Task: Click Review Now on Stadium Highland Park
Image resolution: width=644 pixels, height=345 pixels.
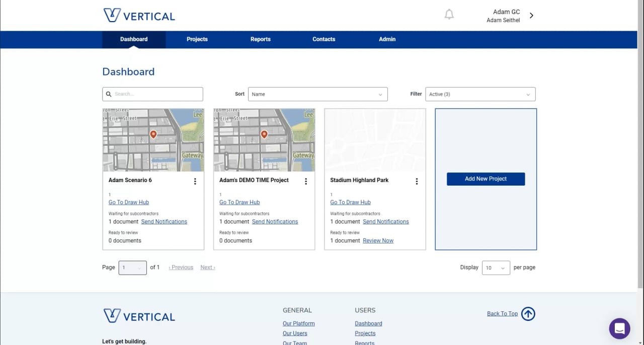Action: 378,241
